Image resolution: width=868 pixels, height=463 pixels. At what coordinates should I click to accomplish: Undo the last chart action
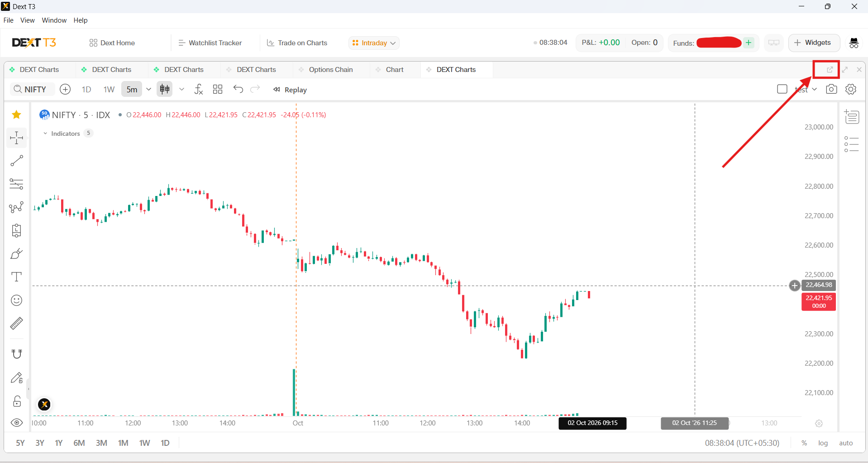tap(238, 89)
